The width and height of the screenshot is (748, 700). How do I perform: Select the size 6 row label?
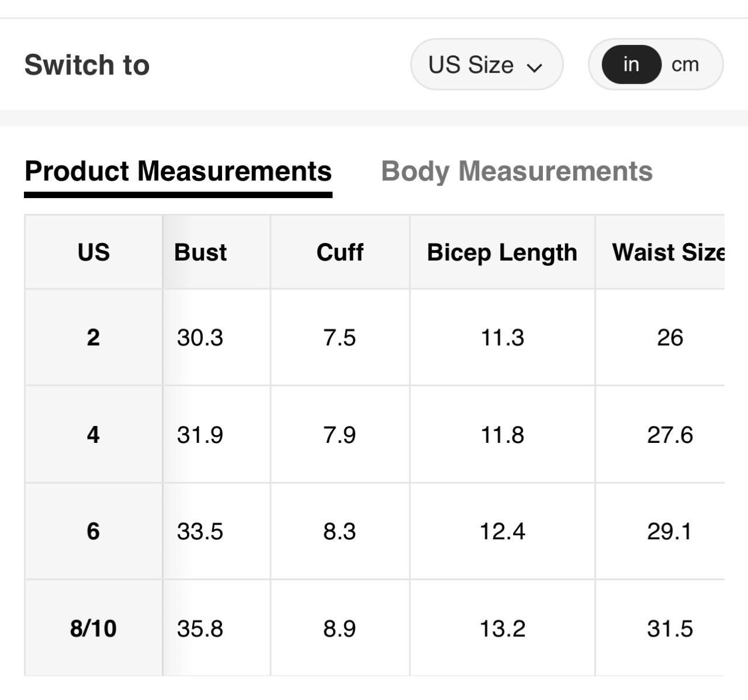(x=93, y=531)
